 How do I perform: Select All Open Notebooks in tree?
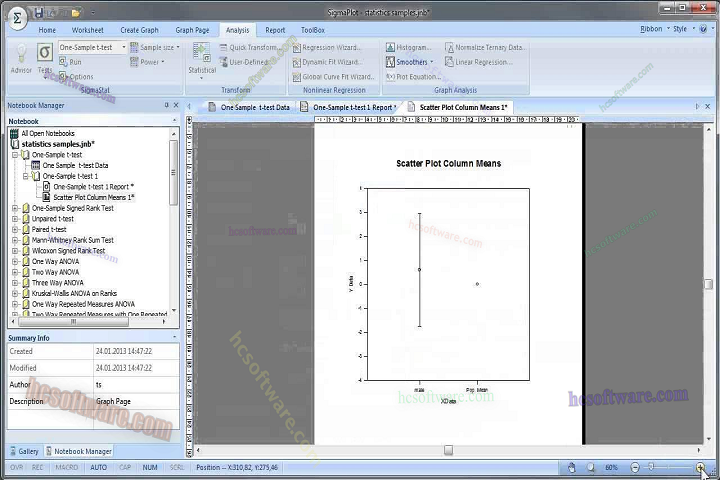coord(42,133)
